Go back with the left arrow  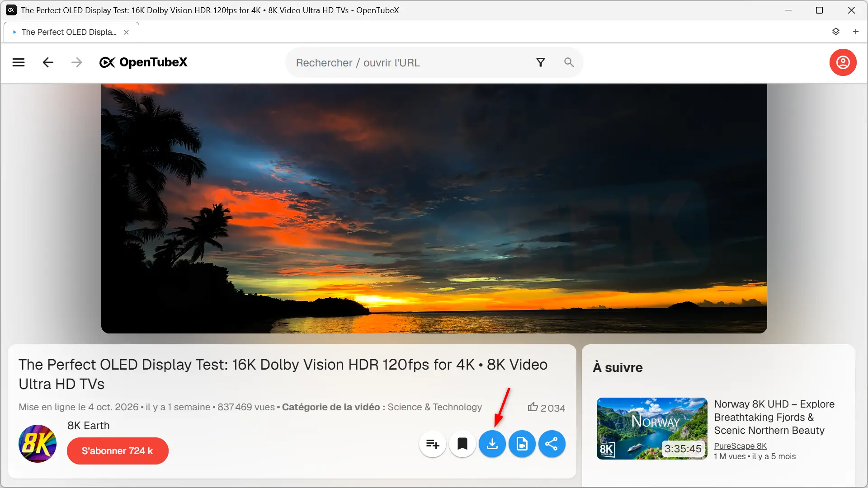click(48, 62)
